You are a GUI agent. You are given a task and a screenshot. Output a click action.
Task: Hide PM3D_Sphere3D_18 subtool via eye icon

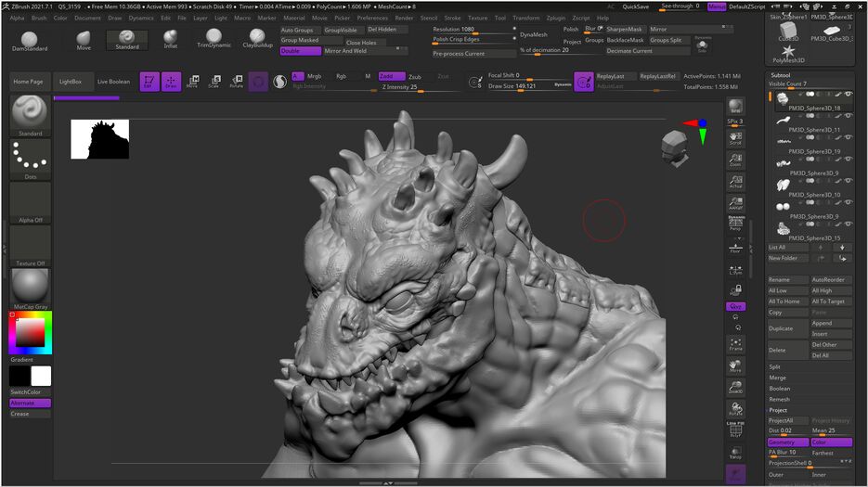click(x=849, y=94)
